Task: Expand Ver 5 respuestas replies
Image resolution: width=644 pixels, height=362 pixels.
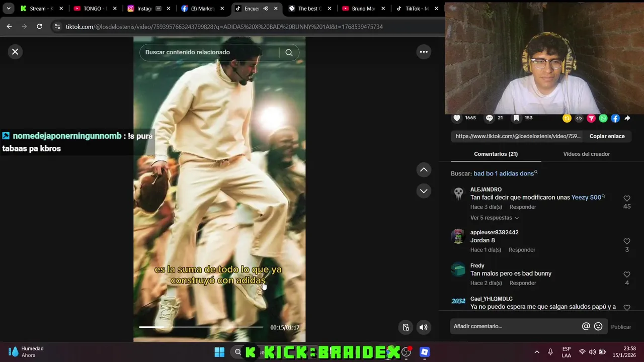Action: click(495, 218)
